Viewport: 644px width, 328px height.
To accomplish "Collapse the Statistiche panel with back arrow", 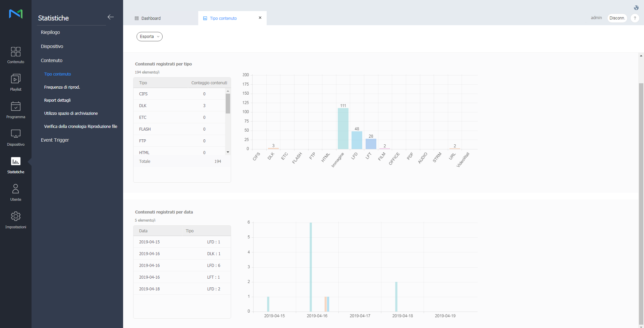I will pos(111,17).
